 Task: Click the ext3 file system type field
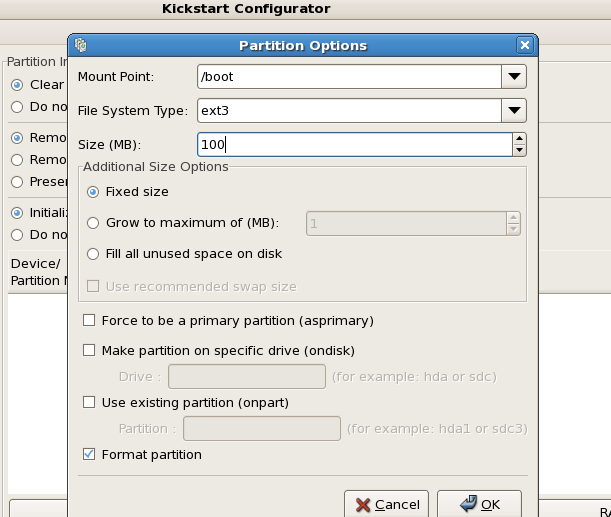pos(350,110)
